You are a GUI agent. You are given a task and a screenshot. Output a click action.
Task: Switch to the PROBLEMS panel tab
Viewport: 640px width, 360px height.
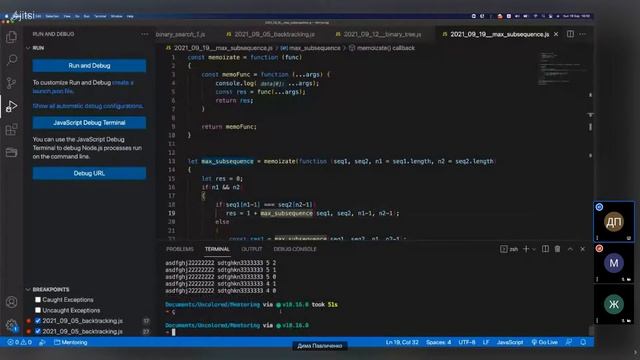tap(180, 249)
